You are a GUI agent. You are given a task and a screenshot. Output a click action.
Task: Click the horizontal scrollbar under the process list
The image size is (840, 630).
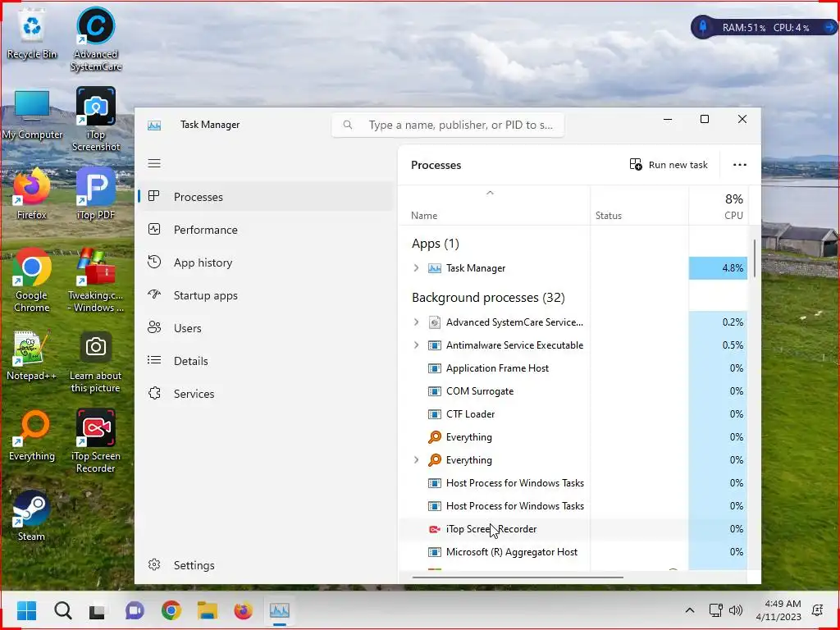click(518, 577)
